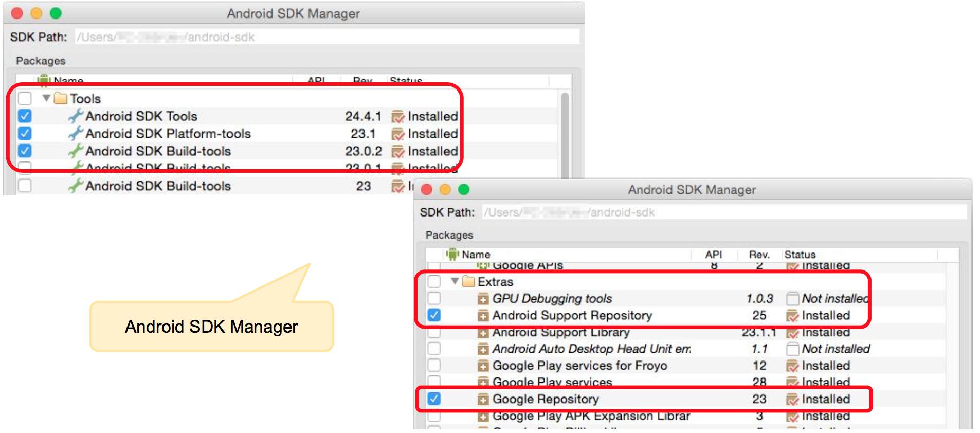Image resolution: width=980 pixels, height=433 pixels.
Task: Click the Tools folder icon
Action: 61,98
